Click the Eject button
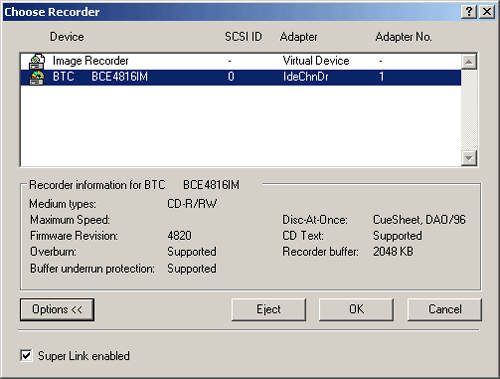 (269, 309)
